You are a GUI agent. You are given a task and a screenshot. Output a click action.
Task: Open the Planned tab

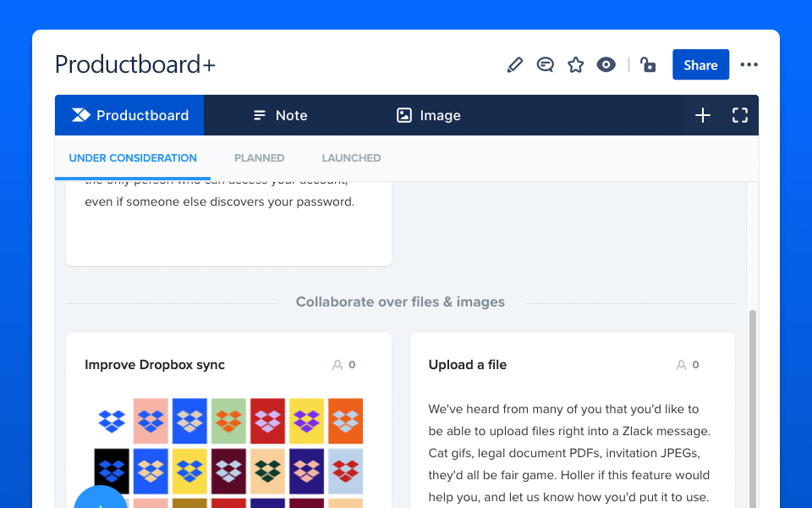(260, 158)
